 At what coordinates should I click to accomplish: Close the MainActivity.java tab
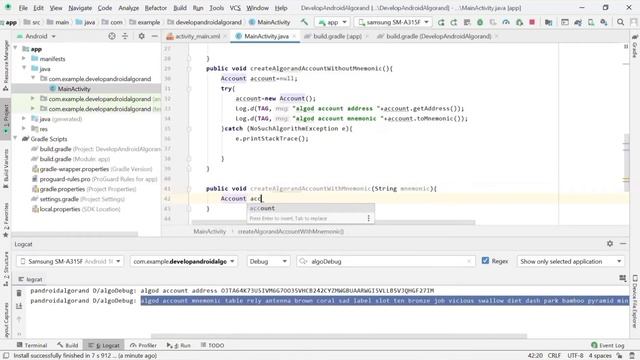294,36
